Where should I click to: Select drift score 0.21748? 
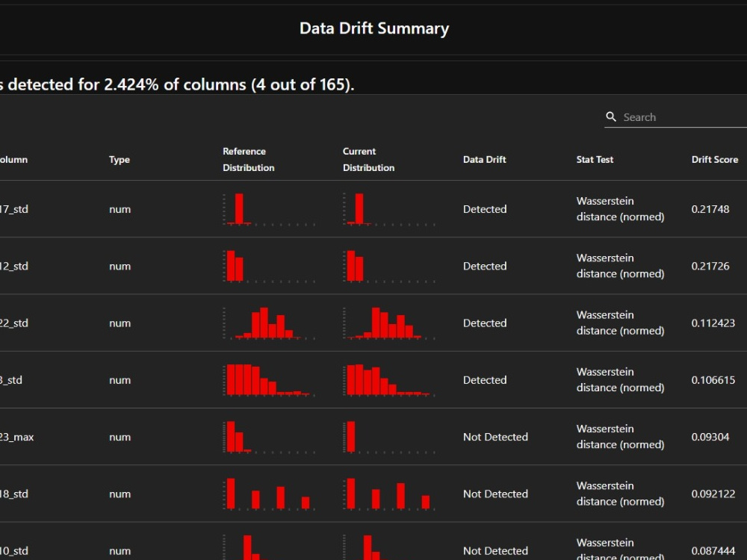(x=710, y=209)
